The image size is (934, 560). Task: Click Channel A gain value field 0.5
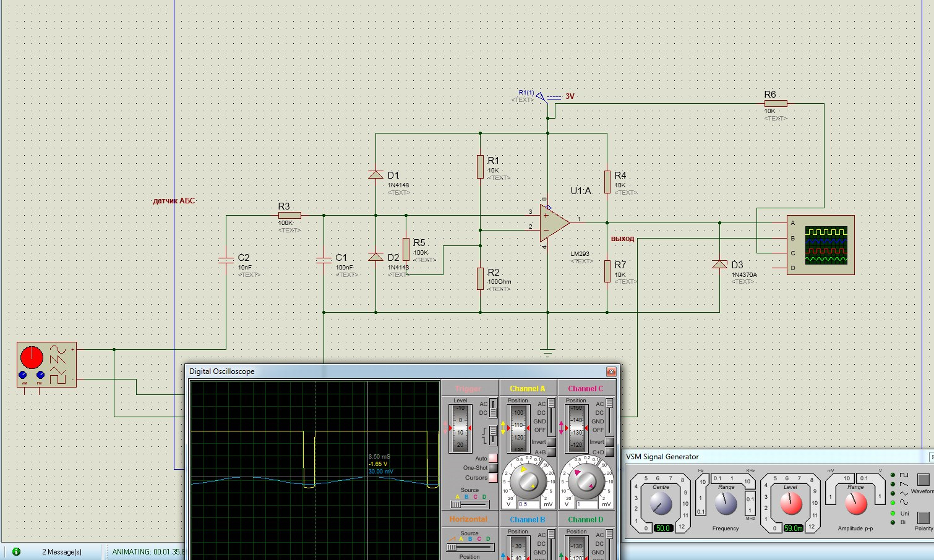[528, 504]
